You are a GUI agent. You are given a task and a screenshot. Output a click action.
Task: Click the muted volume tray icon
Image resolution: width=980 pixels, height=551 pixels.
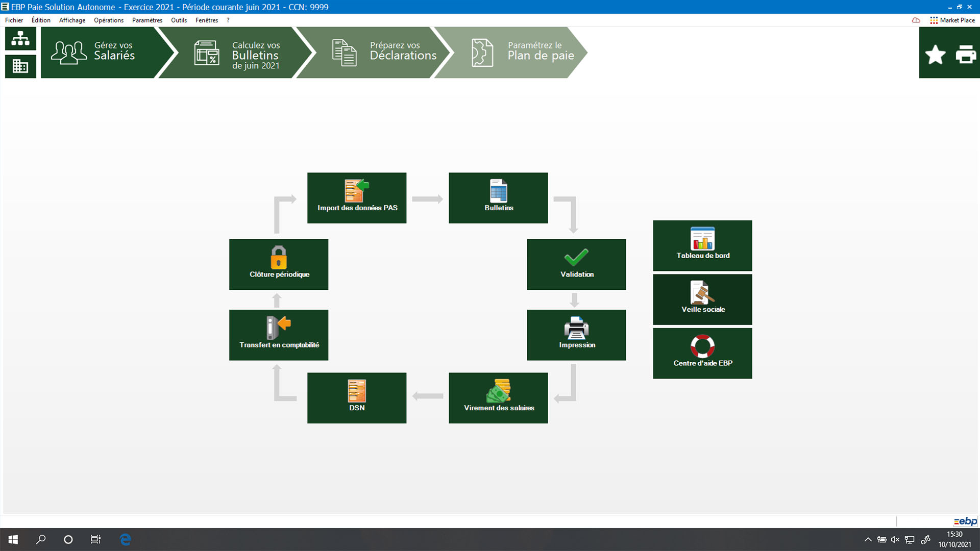tap(895, 540)
